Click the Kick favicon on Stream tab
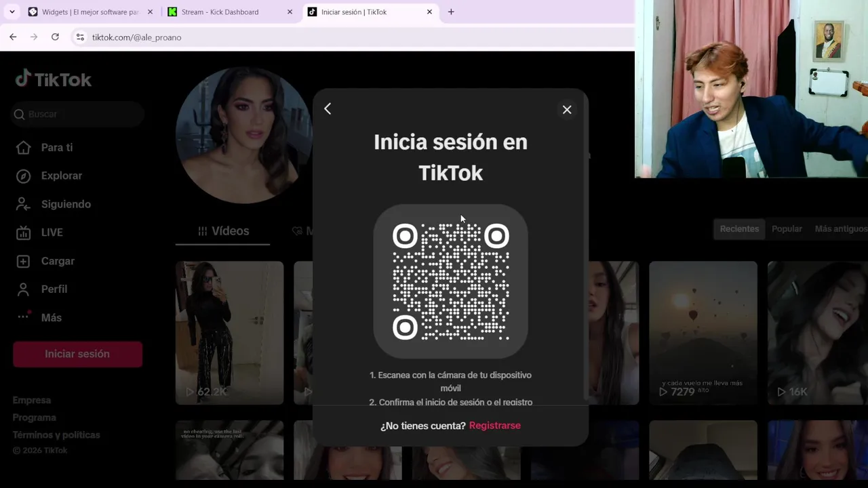The height and width of the screenshot is (488, 868). 172,12
